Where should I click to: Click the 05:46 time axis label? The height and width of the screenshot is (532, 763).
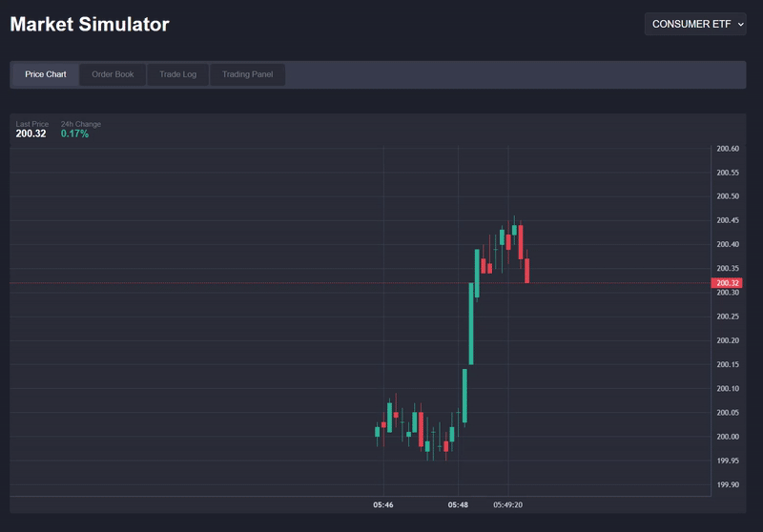pyautogui.click(x=383, y=504)
